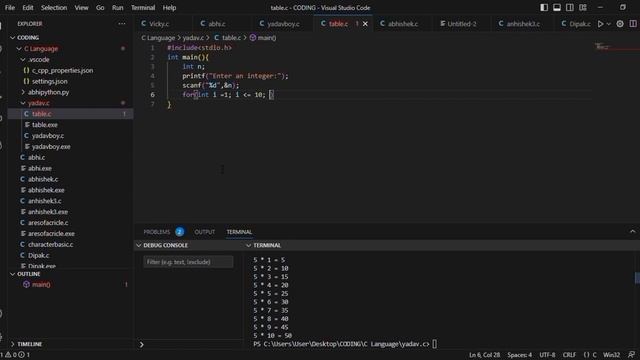
Task: Open aresofacricle.c file
Action: [x=48, y=223]
